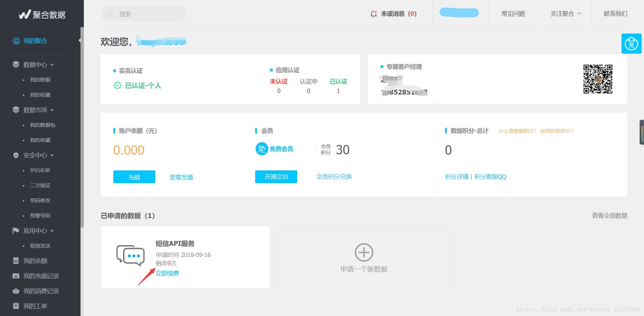This screenshot has width=644, height=316.
Task: Click the search magnifier icon
Action: (x=110, y=14)
